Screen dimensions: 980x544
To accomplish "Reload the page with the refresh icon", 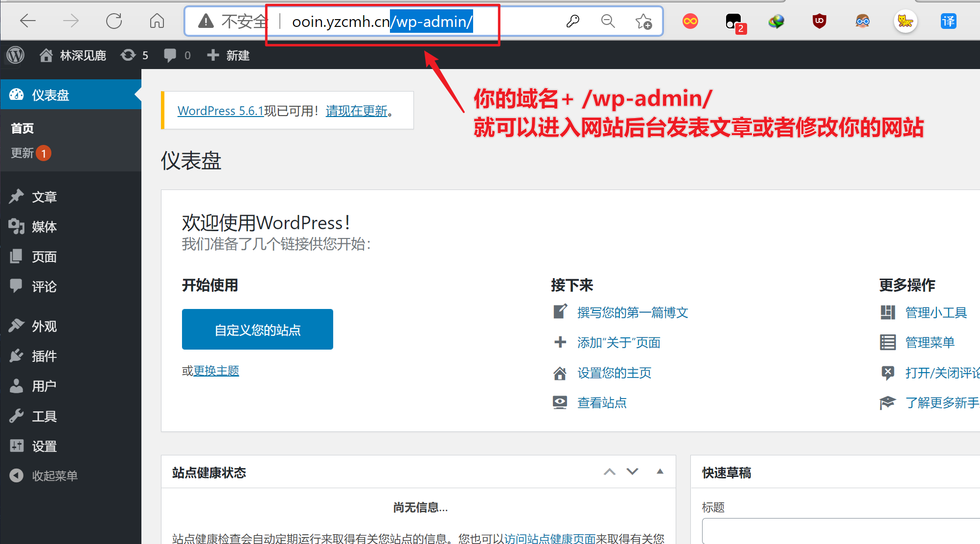I will click(x=114, y=21).
